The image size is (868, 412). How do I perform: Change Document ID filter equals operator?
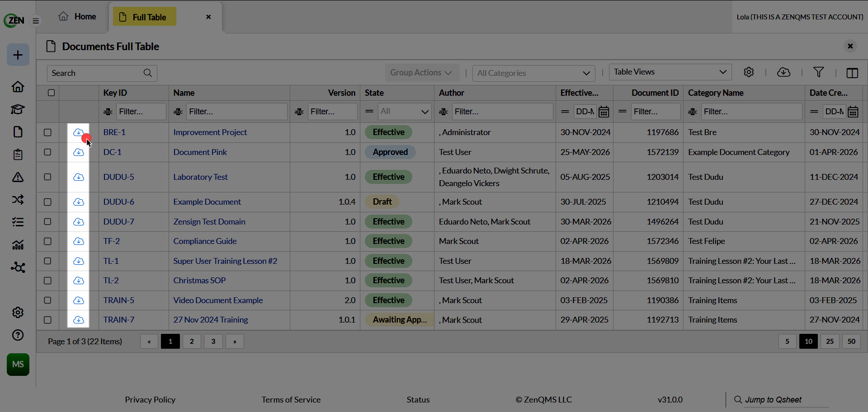(623, 112)
